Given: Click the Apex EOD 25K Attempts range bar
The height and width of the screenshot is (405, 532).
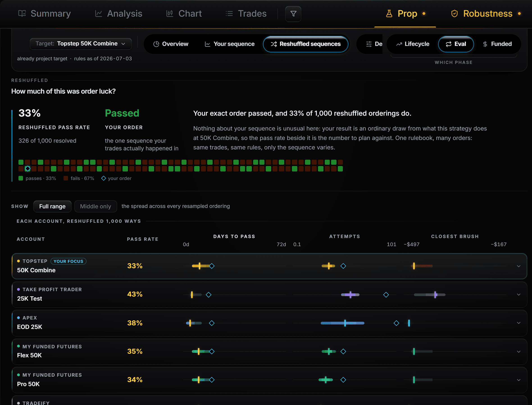Looking at the screenshot, I should [342, 323].
